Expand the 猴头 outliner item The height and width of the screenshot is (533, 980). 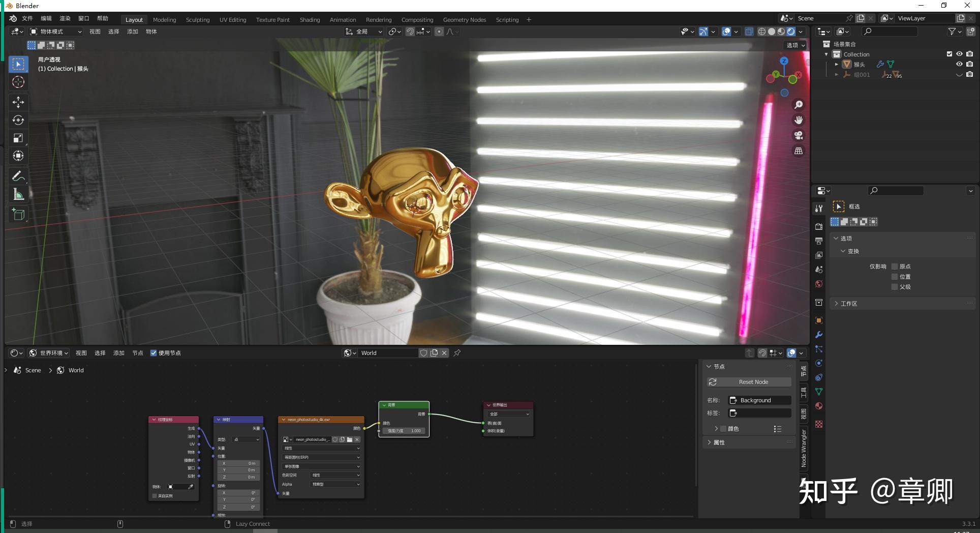(x=836, y=64)
